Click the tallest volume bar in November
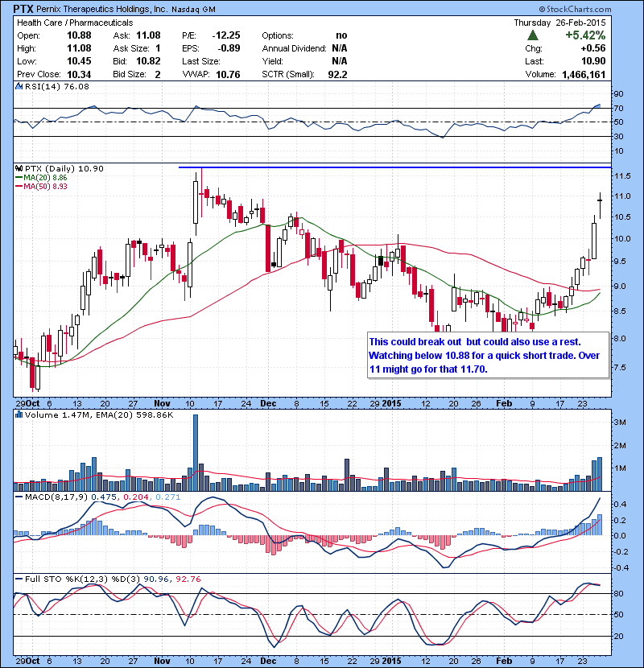 pos(196,453)
